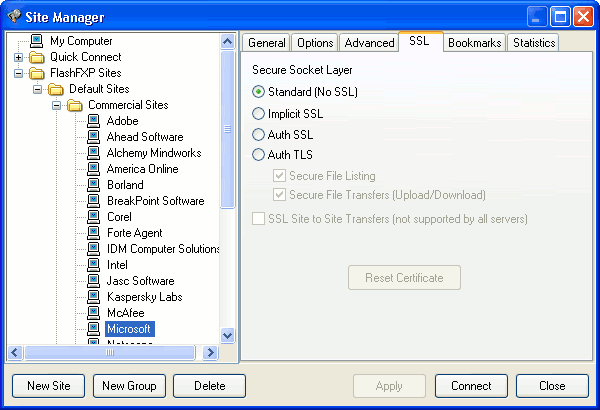Select the SSL tab
Screen dimensions: 600x410
[x=421, y=41]
